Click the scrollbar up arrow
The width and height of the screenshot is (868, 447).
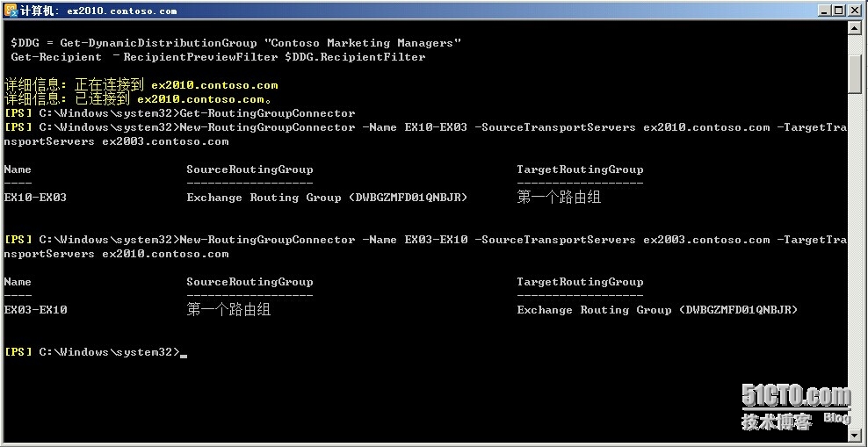[856, 27]
